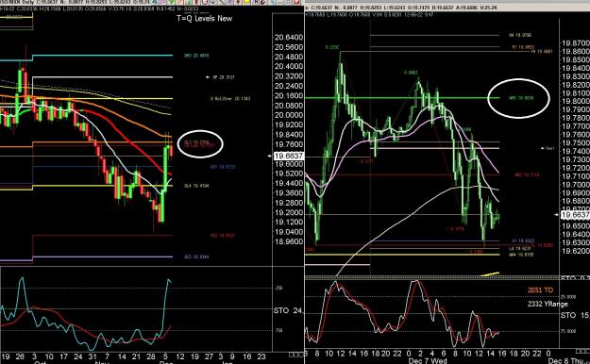Click the 'STO 24' indicator label, left chart
The height and width of the screenshot is (364, 590).
pyautogui.click(x=288, y=310)
